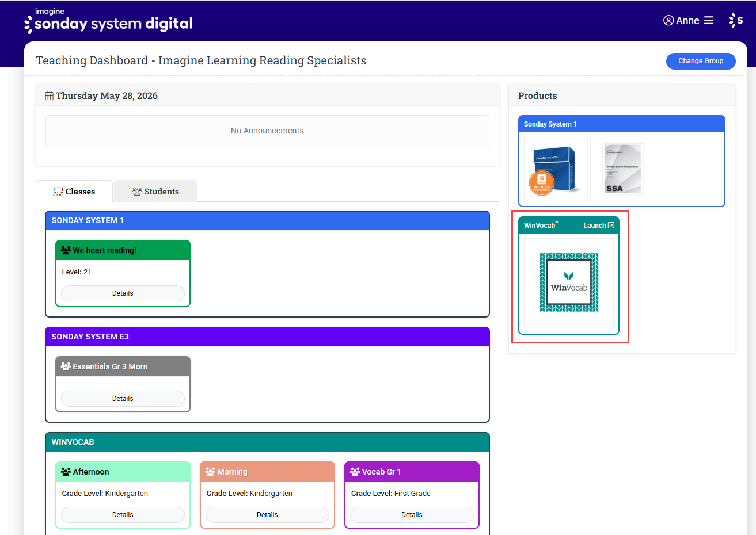Open the Anne user account menu

(681, 21)
